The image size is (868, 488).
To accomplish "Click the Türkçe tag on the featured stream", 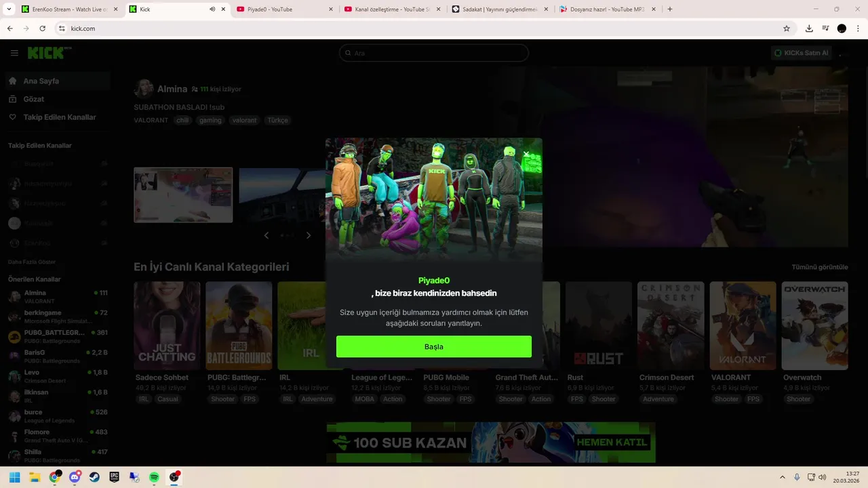I will 277,120.
